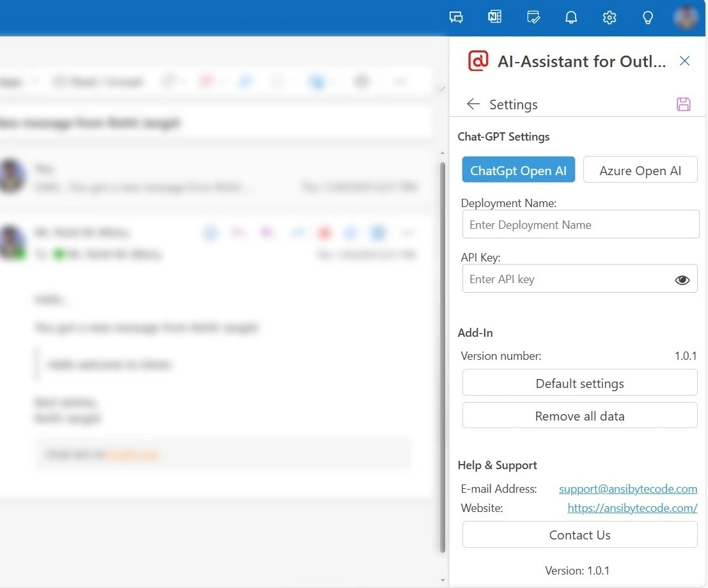The width and height of the screenshot is (708, 588).
Task: Focus the Deployment Name field
Action: (580, 224)
